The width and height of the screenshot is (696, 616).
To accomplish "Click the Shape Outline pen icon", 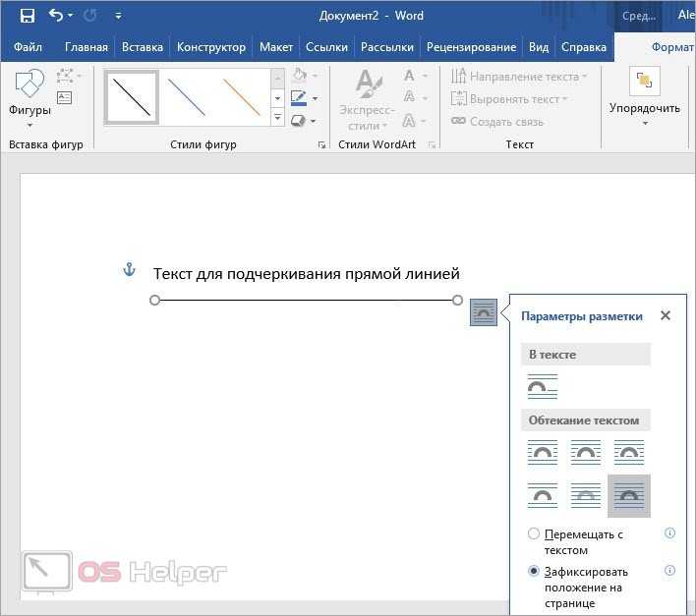I will [298, 98].
